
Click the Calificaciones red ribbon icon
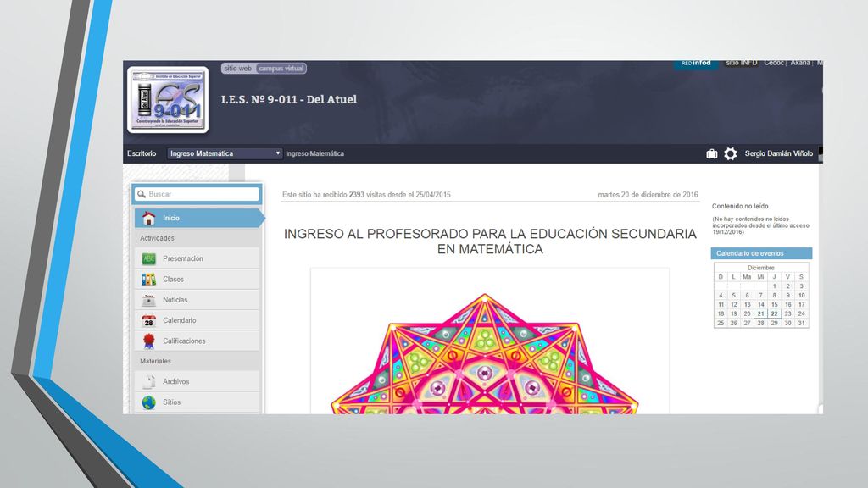[x=148, y=341]
